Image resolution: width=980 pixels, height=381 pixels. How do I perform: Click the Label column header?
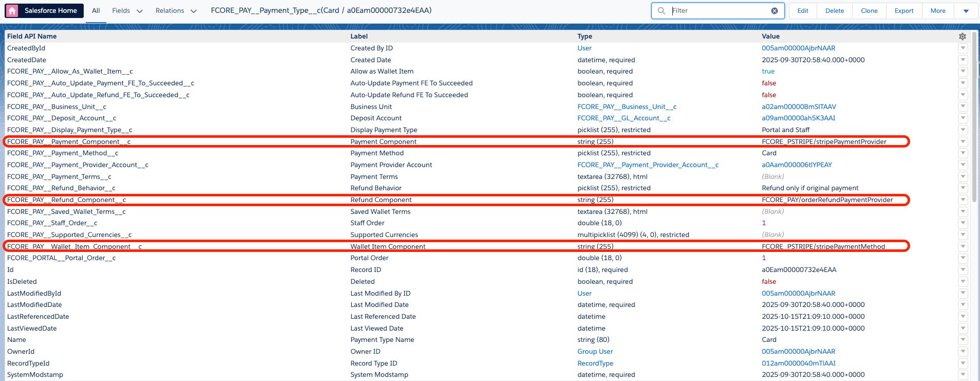point(359,37)
